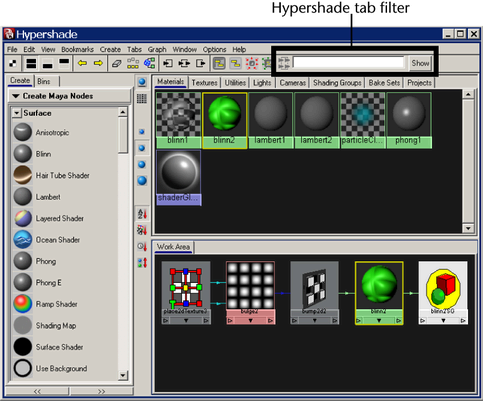Screen dimensions: 483x401
Task: Click the left double-arrow panel button
Action: [37, 391]
